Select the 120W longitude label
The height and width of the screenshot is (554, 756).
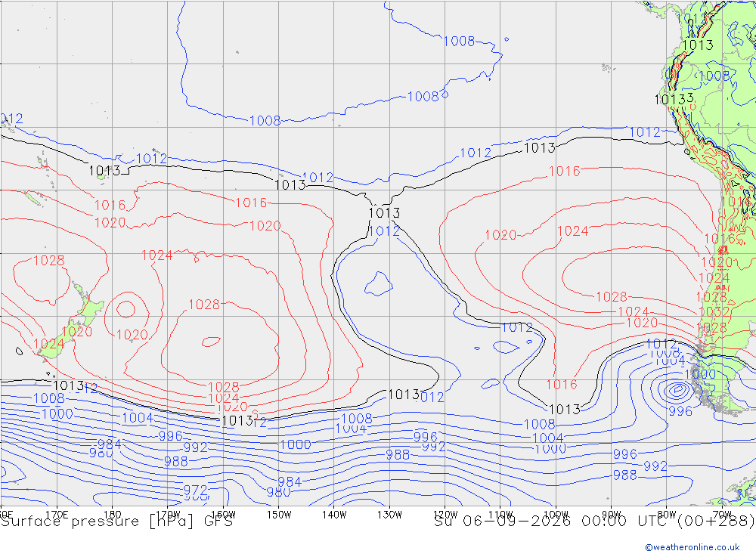pyautogui.click(x=445, y=515)
